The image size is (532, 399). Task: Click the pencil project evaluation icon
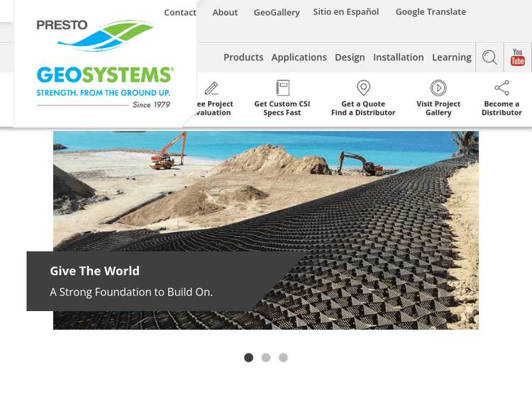click(211, 89)
